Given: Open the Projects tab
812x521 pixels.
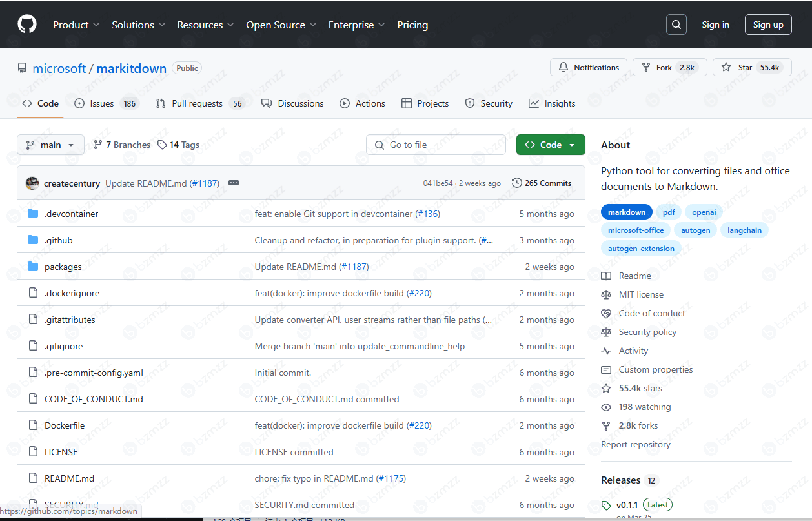Looking at the screenshot, I should click(x=425, y=103).
